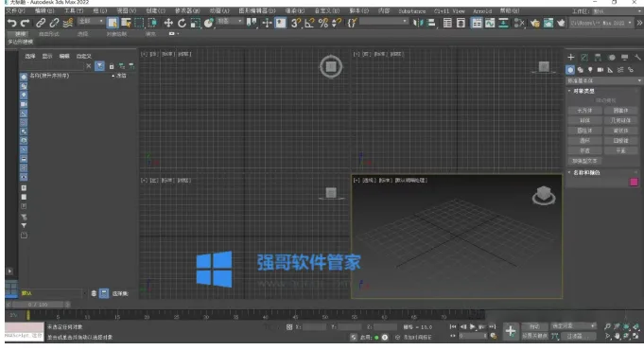Viewport: 644px width, 350px height.
Task: Collapse the Object Type rollout
Action: coord(583,91)
